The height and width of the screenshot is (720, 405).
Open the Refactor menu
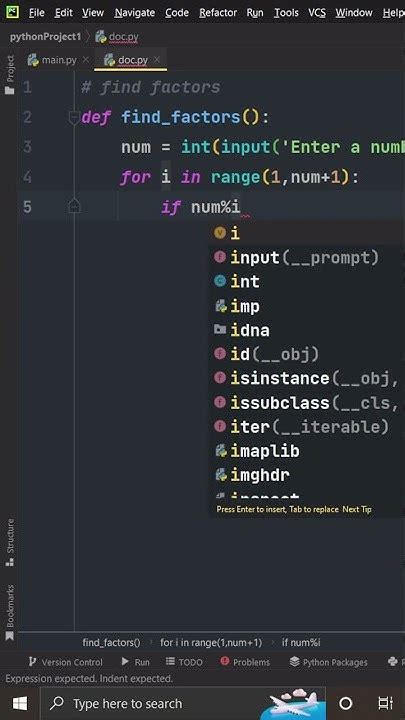(x=218, y=12)
